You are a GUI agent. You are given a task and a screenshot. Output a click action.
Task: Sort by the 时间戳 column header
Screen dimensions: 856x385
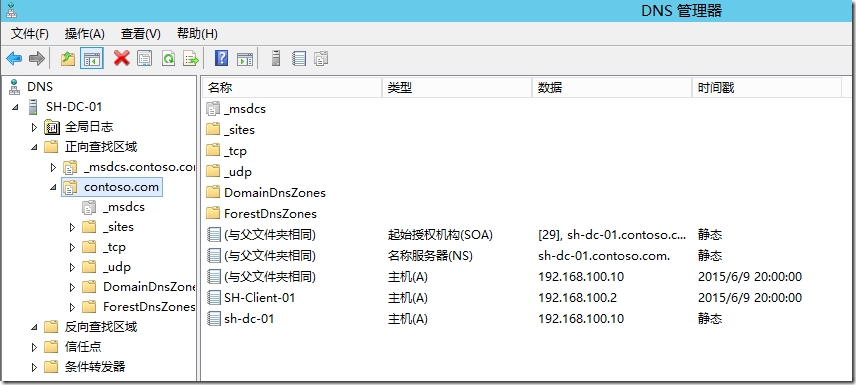tap(767, 87)
